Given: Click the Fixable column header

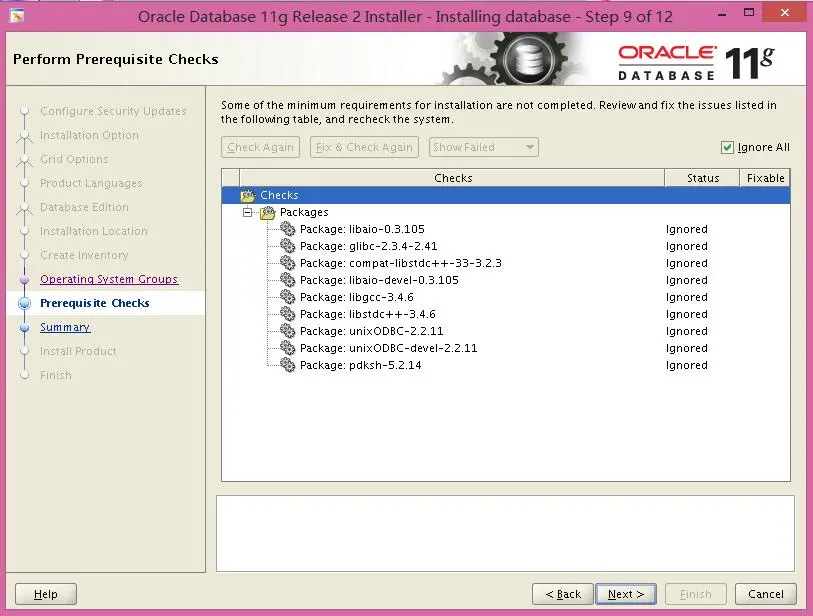Looking at the screenshot, I should [x=765, y=178].
